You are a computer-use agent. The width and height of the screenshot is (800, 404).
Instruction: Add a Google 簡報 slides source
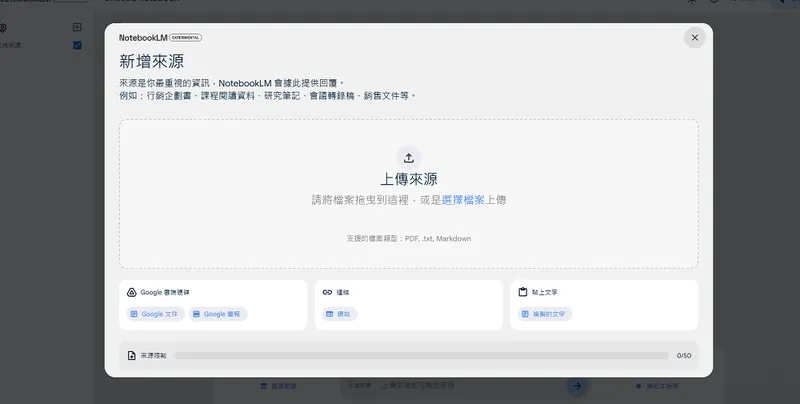pos(218,314)
